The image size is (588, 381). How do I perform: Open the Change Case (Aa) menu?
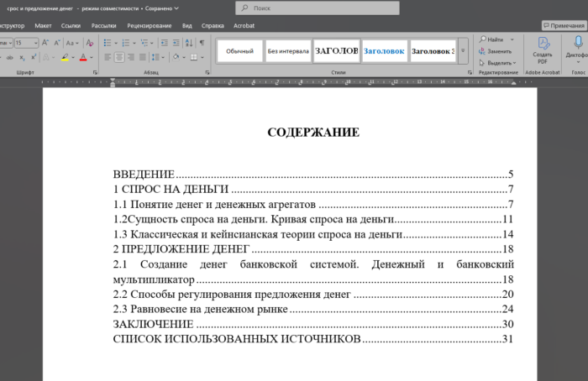click(x=72, y=43)
